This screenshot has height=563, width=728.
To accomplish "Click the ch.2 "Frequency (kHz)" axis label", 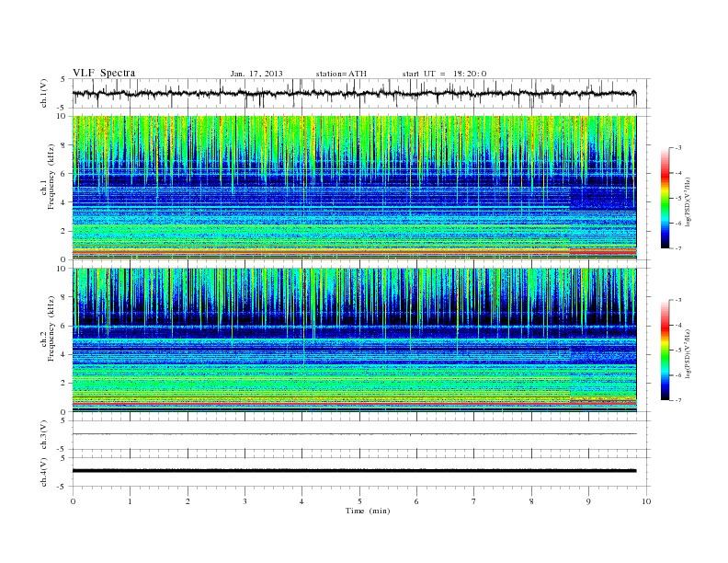I will [x=51, y=327].
